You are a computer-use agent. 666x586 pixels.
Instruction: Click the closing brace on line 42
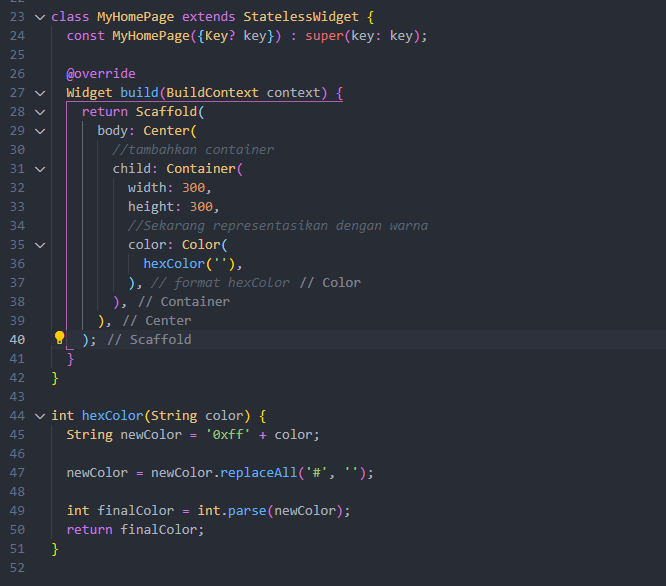(55, 378)
